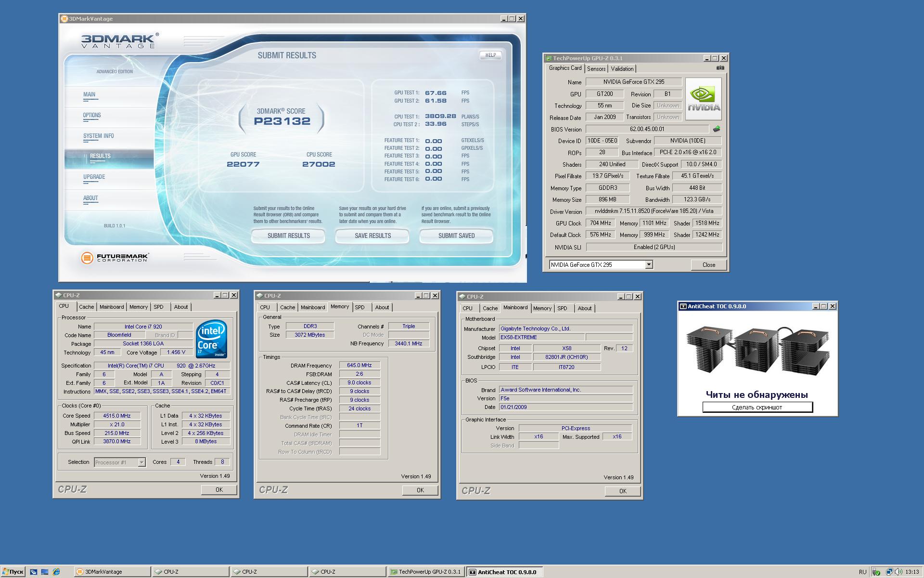The image size is (924, 578).
Task: Click Close button in GPU-Z
Action: coord(708,265)
